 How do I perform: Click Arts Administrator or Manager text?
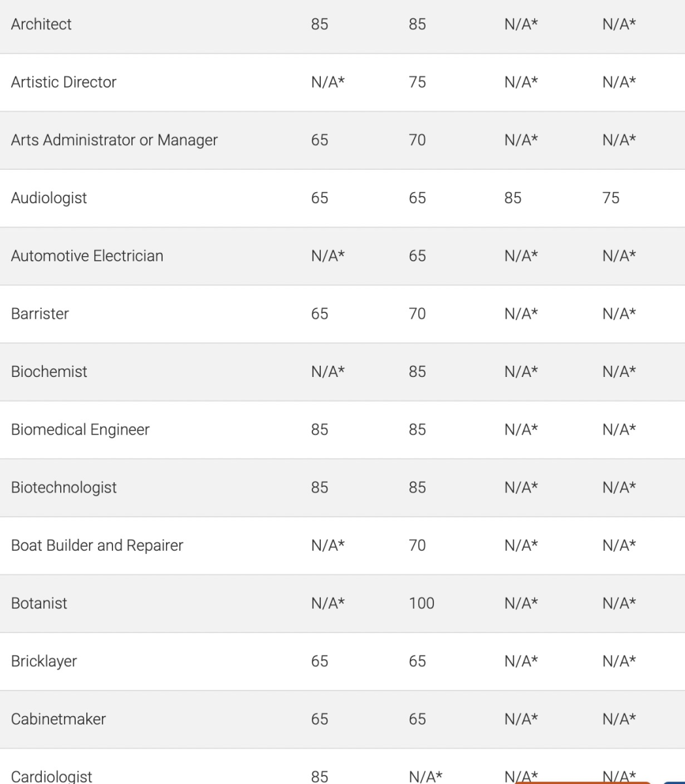click(114, 140)
